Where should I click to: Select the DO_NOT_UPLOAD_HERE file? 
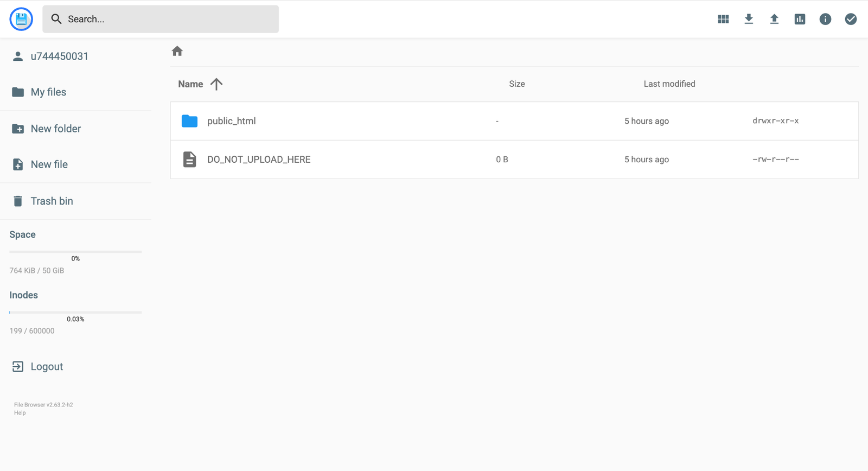(x=514, y=160)
